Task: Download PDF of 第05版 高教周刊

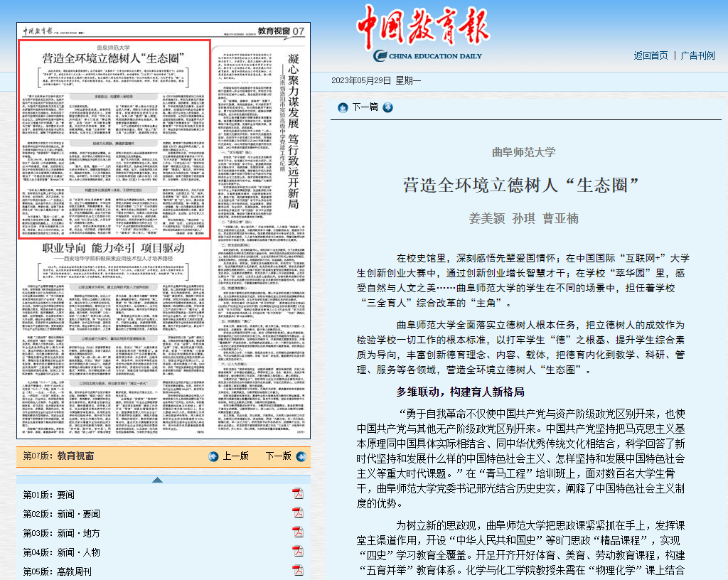Action: point(298,571)
